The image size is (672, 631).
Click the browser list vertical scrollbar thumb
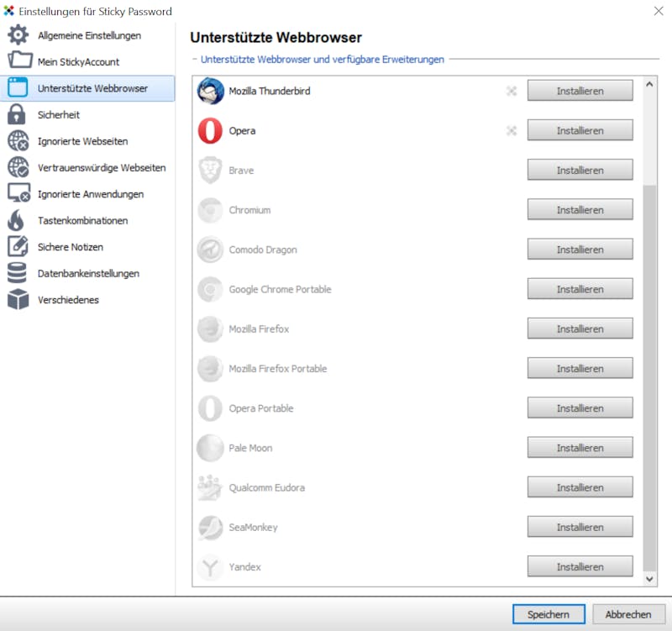[649, 378]
